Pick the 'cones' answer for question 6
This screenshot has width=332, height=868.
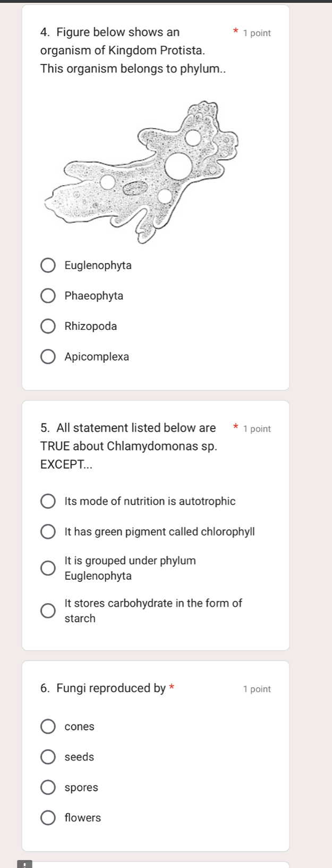pyautogui.click(x=48, y=726)
